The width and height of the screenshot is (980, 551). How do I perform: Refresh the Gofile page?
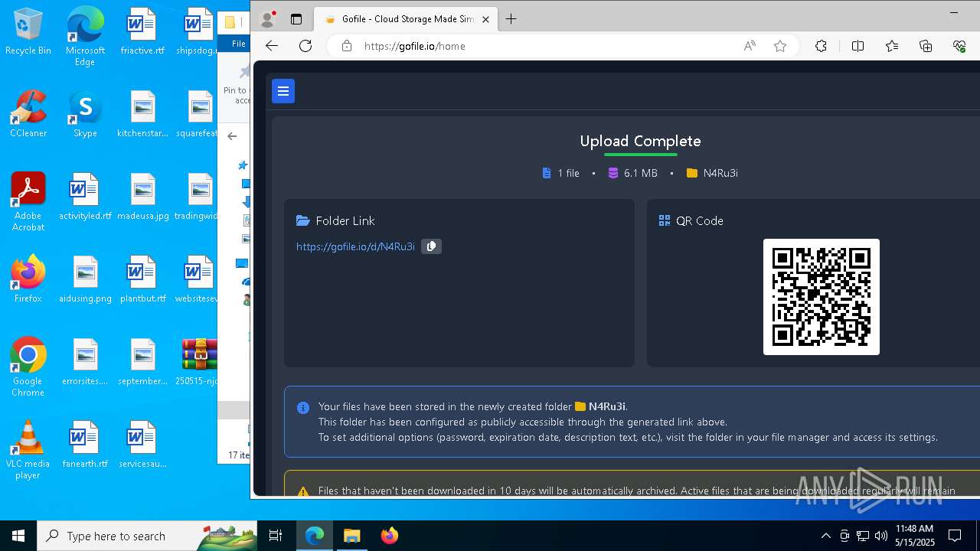pyautogui.click(x=305, y=46)
